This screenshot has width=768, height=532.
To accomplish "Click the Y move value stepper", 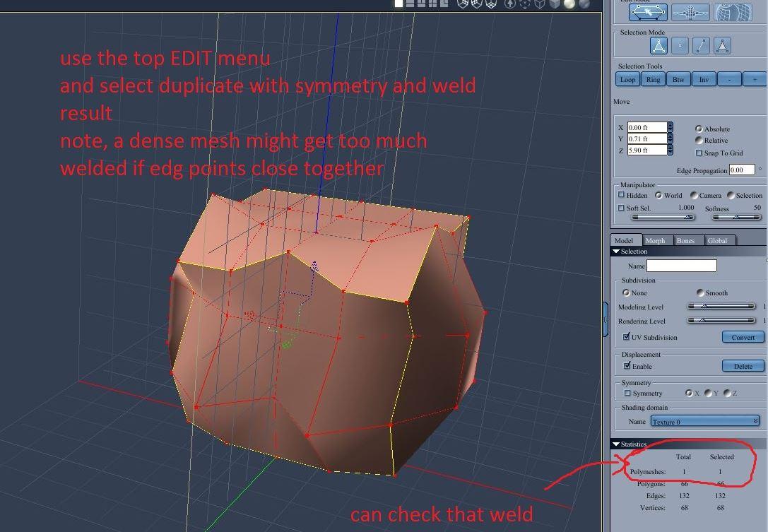I will click(670, 138).
